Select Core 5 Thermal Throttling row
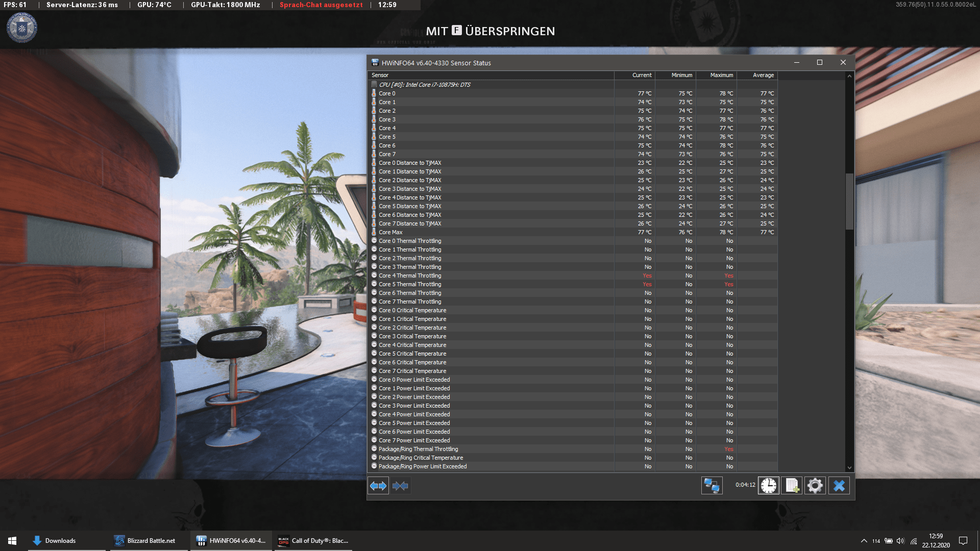 click(x=573, y=284)
